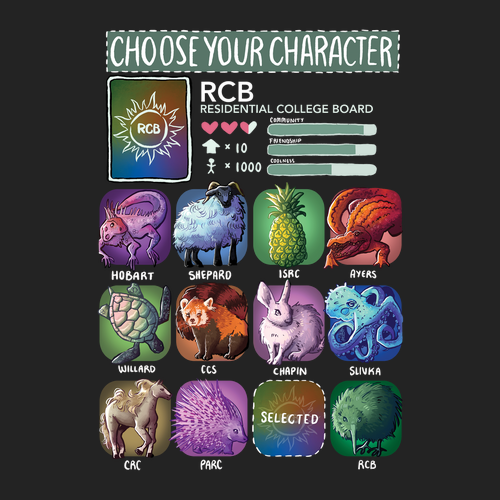This screenshot has height=500, width=500.
Task: Click the Choose Your Character banner
Action: click(253, 51)
